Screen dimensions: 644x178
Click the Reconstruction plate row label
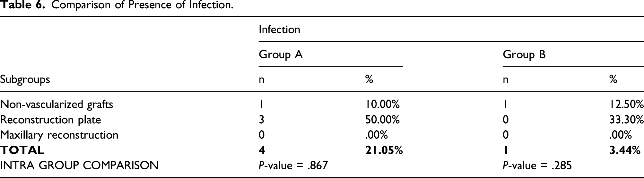pos(50,120)
